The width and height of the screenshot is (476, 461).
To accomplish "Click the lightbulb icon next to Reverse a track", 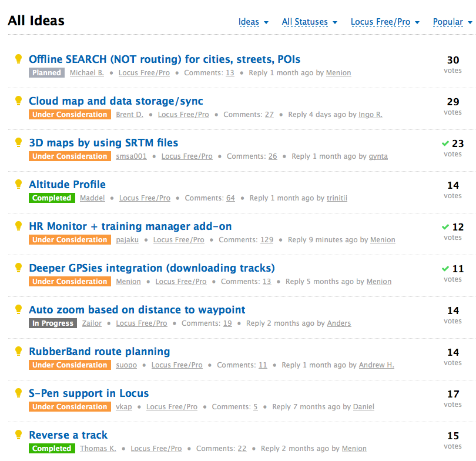I will pyautogui.click(x=18, y=435).
